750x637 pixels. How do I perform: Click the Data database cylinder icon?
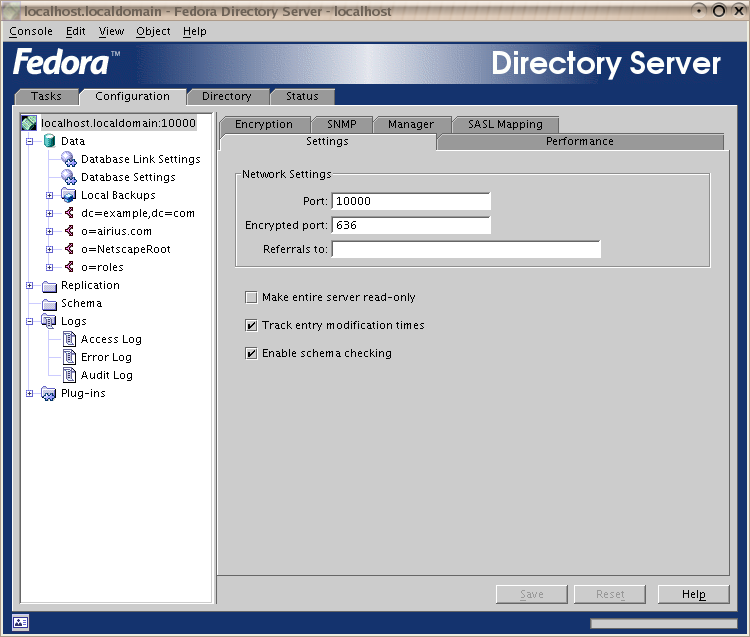pos(49,141)
